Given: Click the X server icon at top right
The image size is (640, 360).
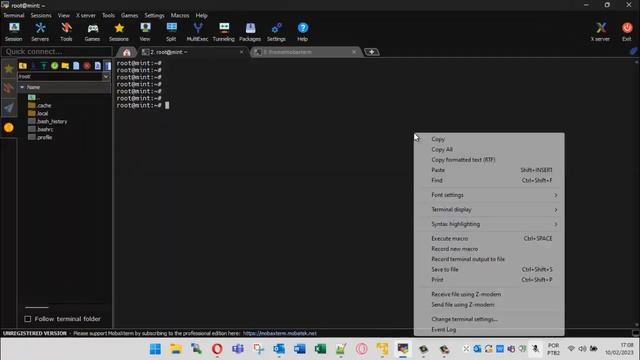Looking at the screenshot, I should (600, 32).
